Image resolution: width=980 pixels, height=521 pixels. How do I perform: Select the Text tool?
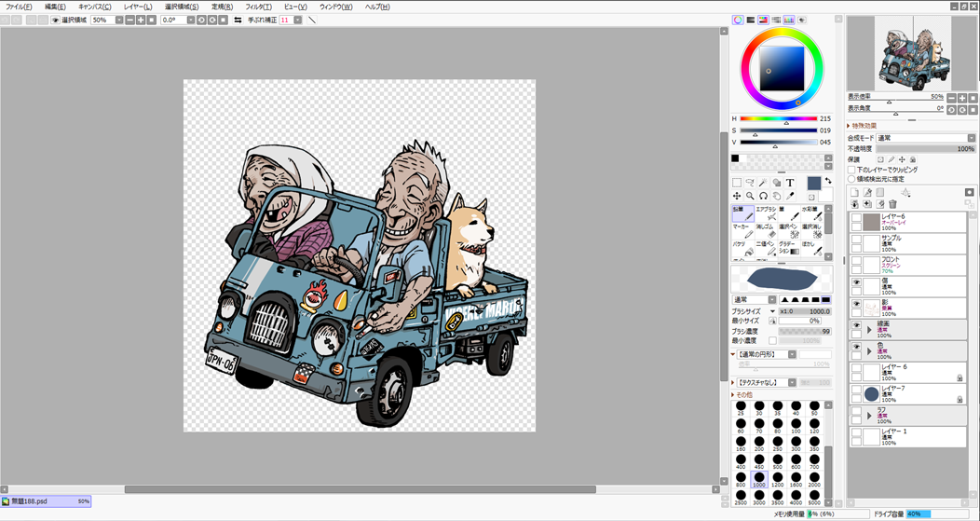click(x=790, y=183)
